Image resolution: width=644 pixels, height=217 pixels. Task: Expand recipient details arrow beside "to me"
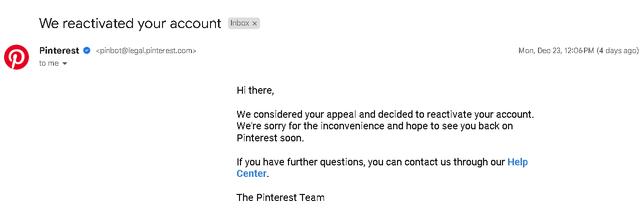click(64, 64)
